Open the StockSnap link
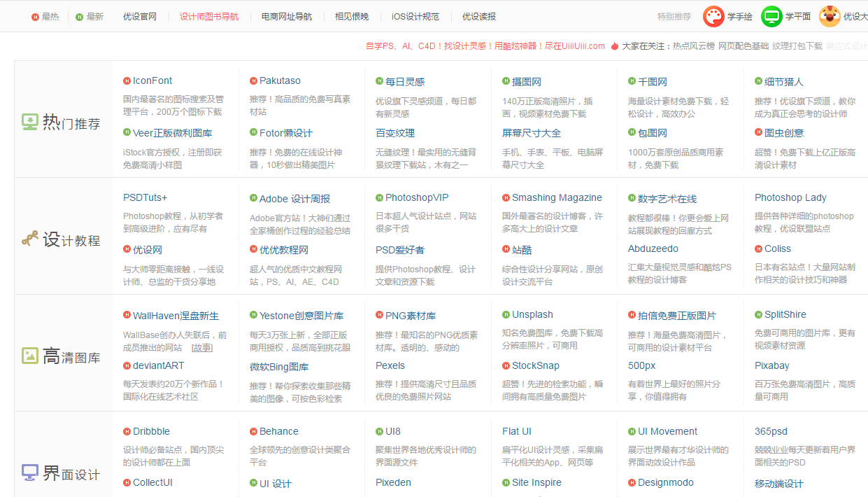 point(536,365)
